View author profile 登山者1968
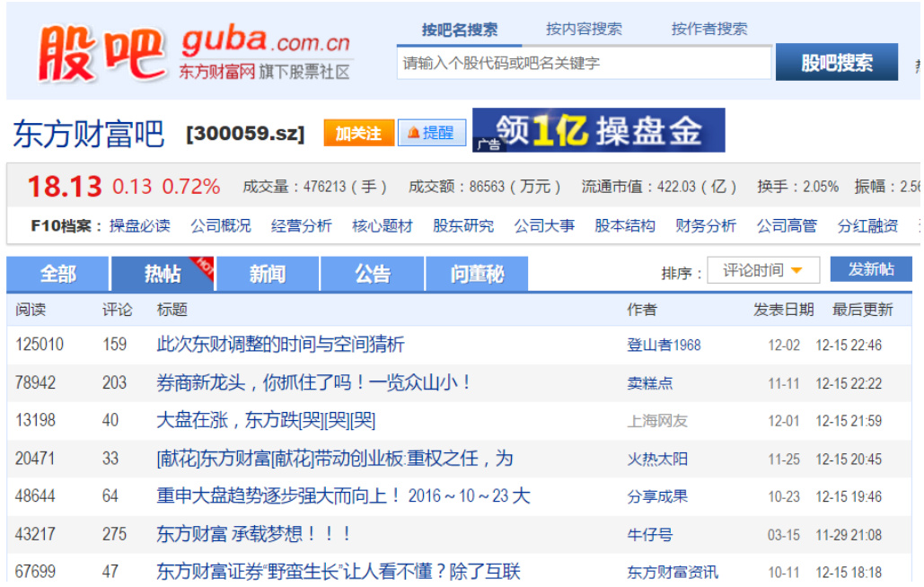 click(x=664, y=345)
